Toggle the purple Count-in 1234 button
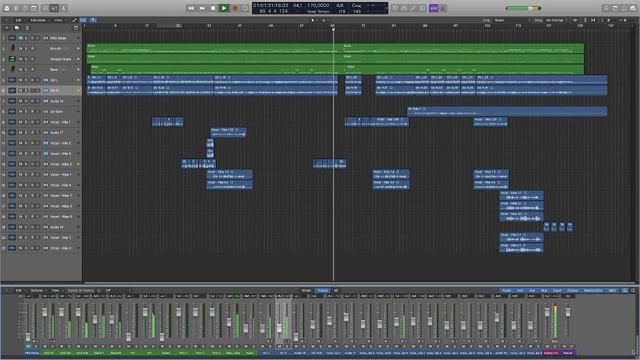The width and height of the screenshot is (640, 360). click(x=433, y=8)
